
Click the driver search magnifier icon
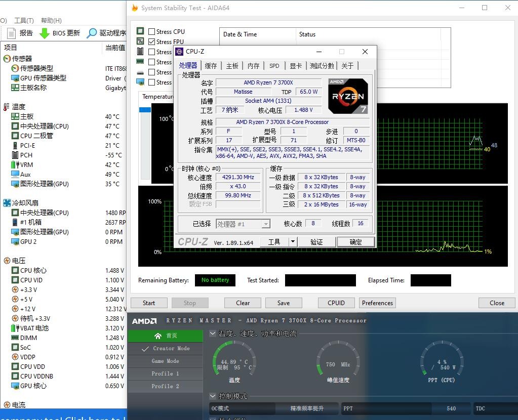tap(92, 33)
